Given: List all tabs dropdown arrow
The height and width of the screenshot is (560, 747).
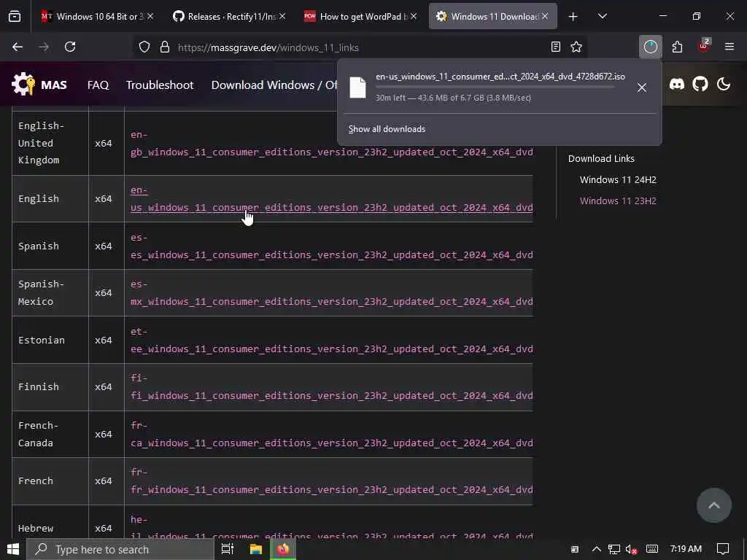Looking at the screenshot, I should pyautogui.click(x=603, y=16).
